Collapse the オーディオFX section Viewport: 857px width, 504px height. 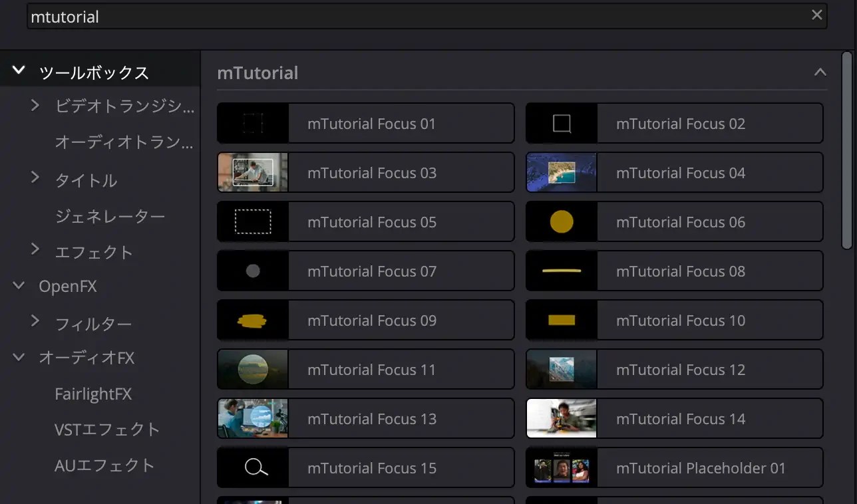tap(19, 358)
